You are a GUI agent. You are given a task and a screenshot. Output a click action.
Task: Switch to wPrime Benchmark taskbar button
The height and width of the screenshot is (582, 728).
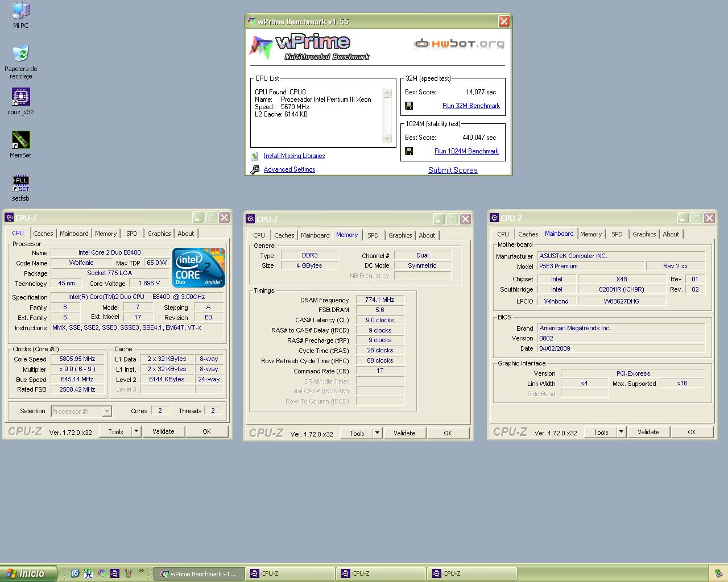pos(199,573)
